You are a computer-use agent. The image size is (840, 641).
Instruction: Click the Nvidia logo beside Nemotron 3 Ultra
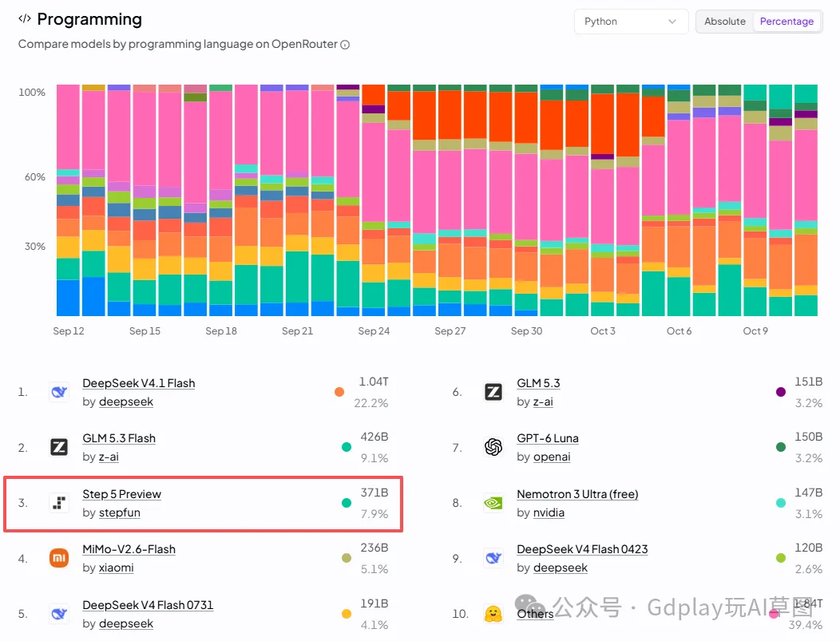pyautogui.click(x=493, y=503)
